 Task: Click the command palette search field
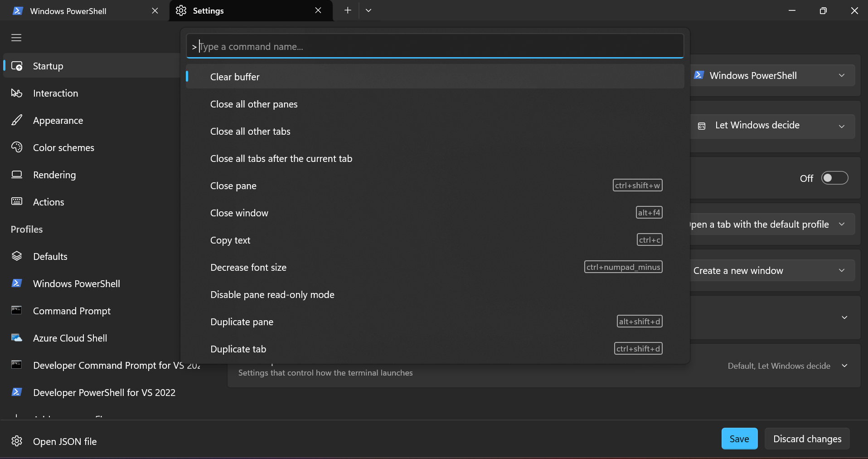click(435, 46)
